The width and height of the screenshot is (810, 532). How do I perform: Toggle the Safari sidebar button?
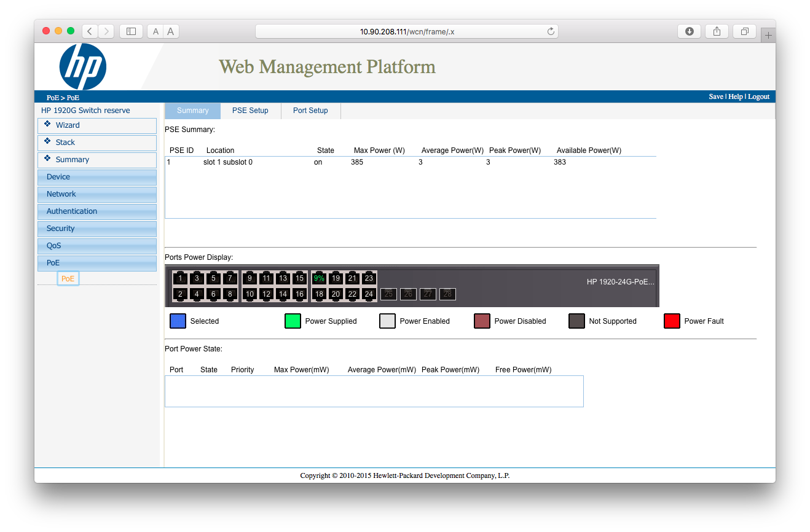[x=131, y=31]
